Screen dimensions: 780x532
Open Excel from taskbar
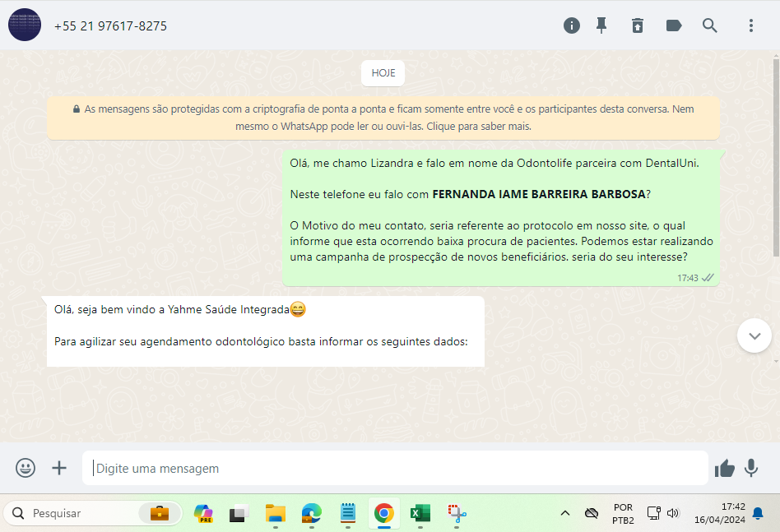[x=420, y=513]
